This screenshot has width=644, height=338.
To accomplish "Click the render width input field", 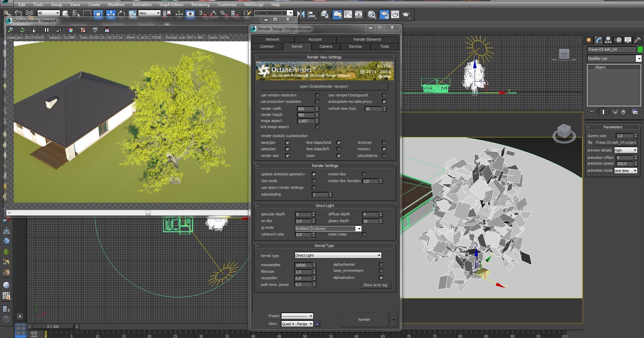I will (x=305, y=109).
